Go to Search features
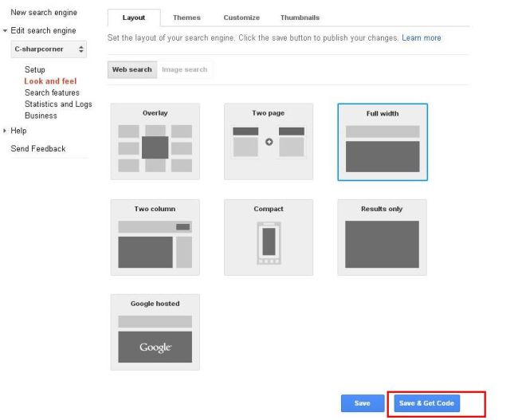Screen dimensions: 518x420 click(52, 93)
